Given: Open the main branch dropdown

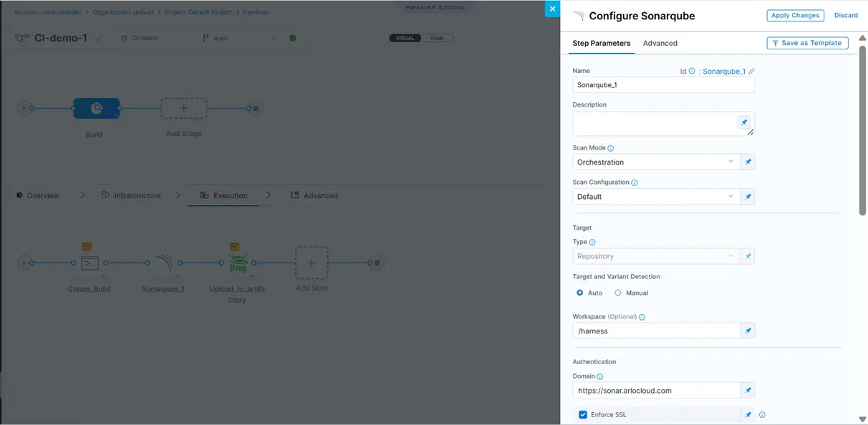Looking at the screenshot, I should point(238,38).
